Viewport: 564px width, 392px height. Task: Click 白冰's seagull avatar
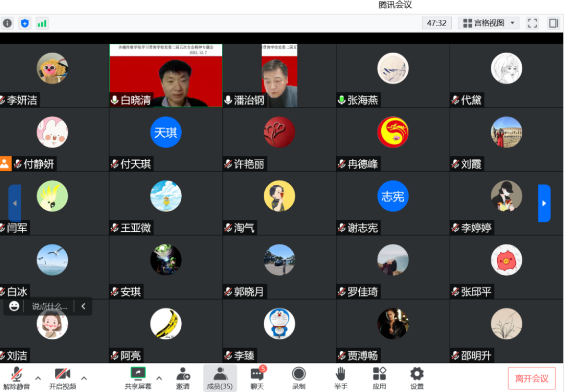click(53, 259)
